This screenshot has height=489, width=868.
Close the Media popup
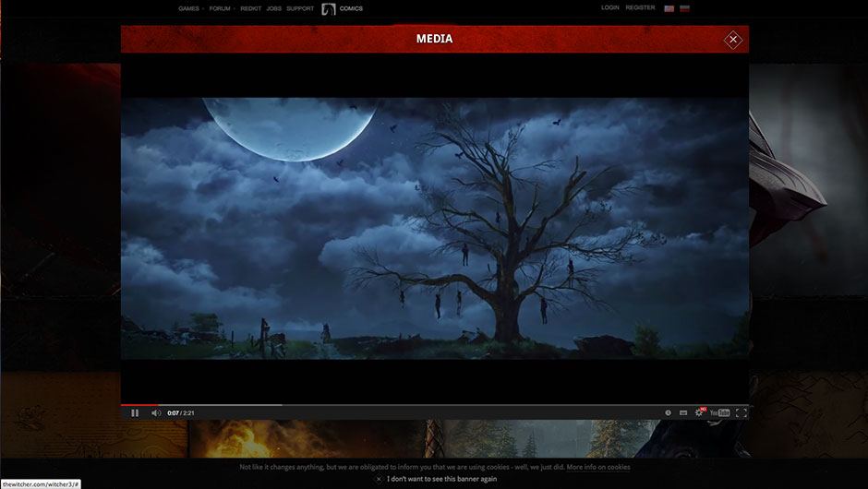pos(733,40)
